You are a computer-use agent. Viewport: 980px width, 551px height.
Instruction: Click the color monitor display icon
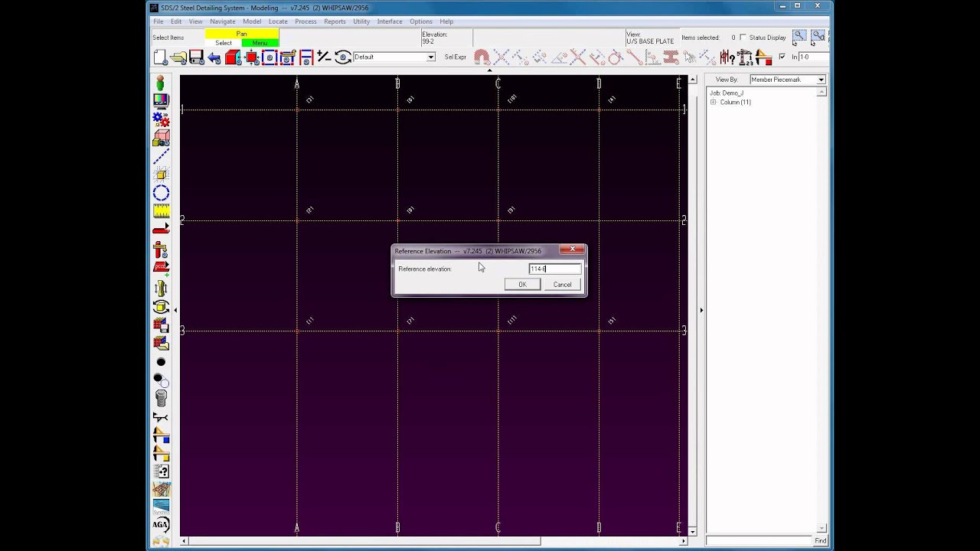click(x=161, y=100)
